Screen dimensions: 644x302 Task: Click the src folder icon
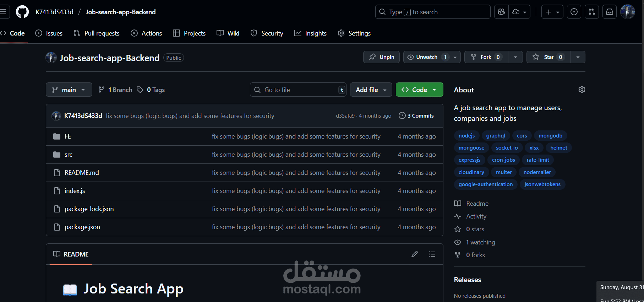pyautogui.click(x=57, y=155)
